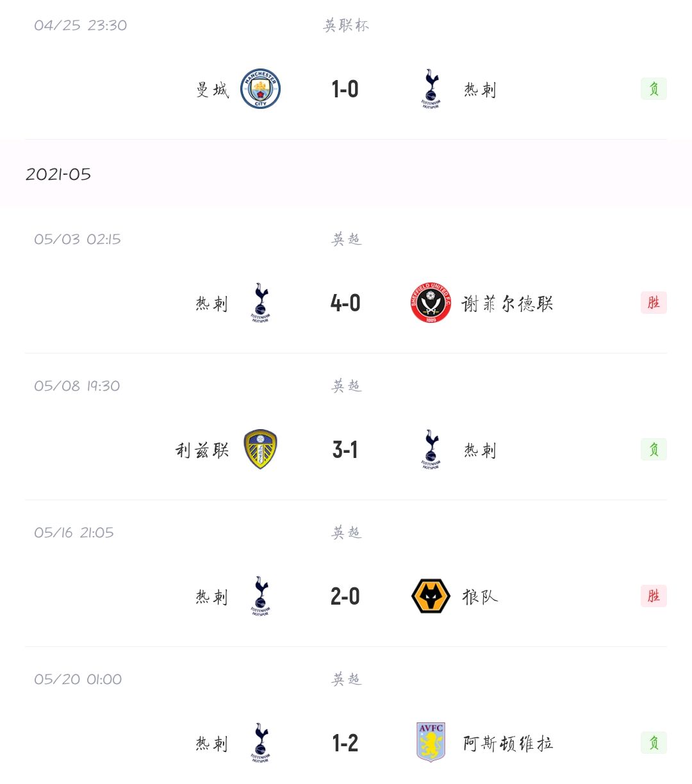The width and height of the screenshot is (692, 784).
Task: Click the green 负 badge for the 利兹联 match
Action: click(654, 450)
